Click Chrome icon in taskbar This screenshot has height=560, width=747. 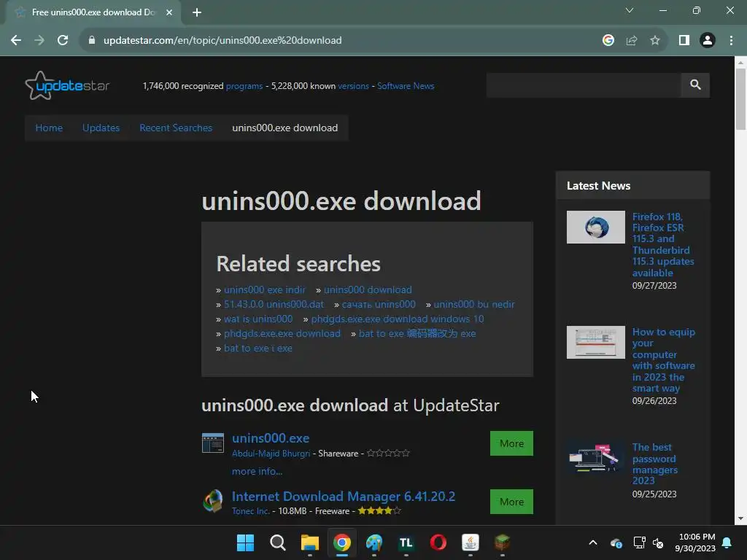342,542
